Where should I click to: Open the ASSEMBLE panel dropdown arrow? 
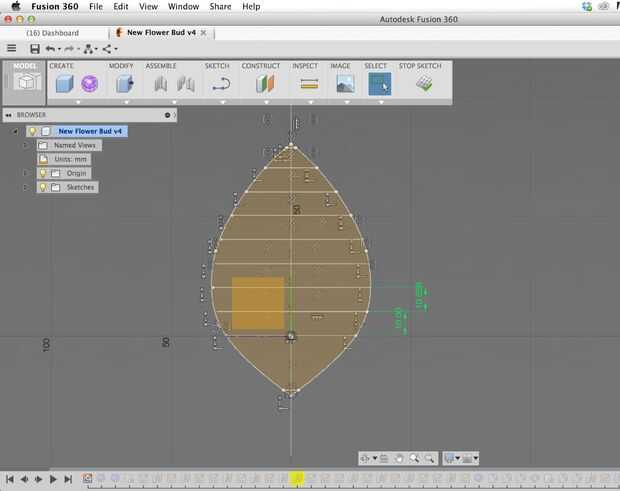pyautogui.click(x=174, y=102)
